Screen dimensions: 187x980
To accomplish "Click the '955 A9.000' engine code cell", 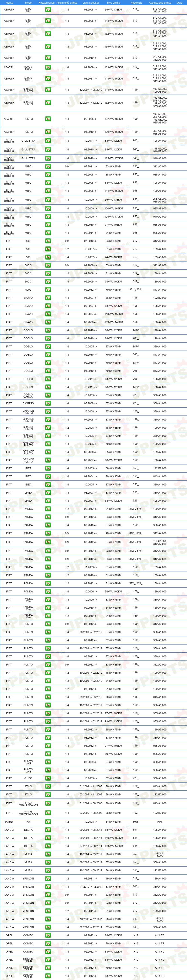I will [159, 233].
